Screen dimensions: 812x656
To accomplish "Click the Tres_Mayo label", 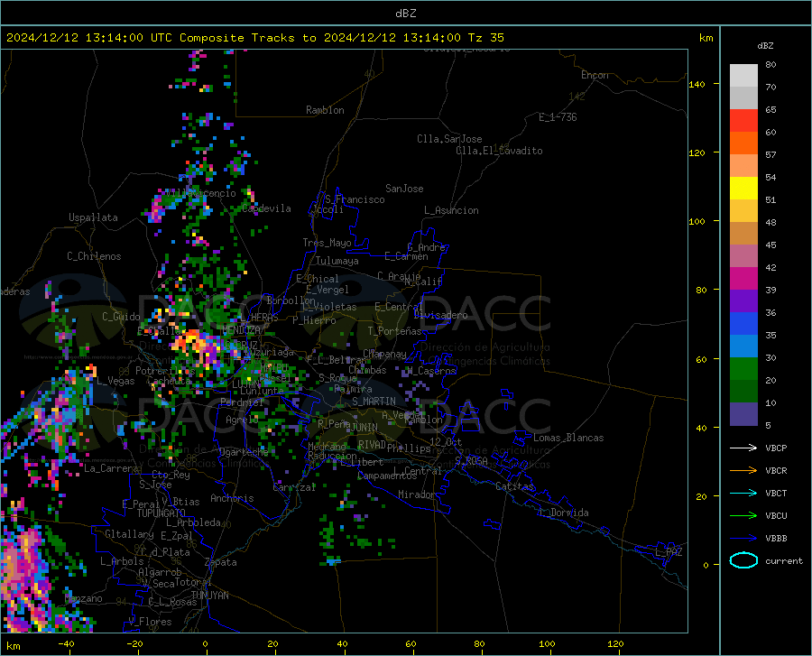I will point(327,243).
